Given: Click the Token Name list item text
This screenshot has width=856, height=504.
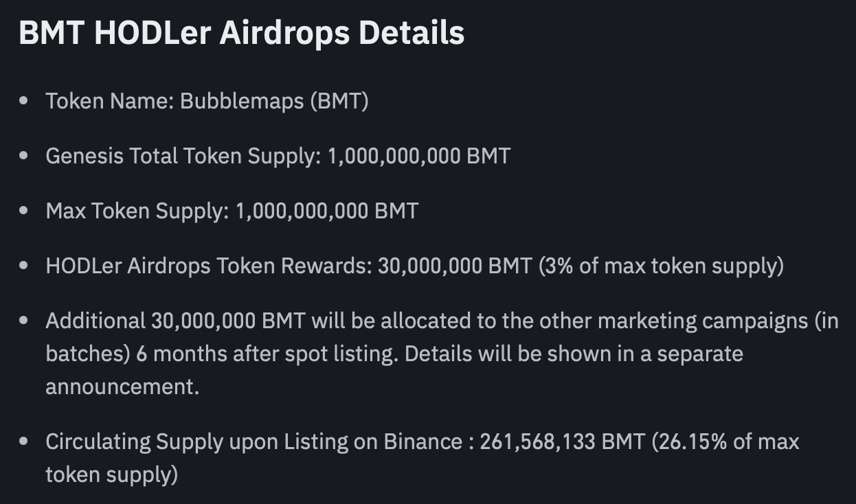Looking at the screenshot, I should coord(207,101).
